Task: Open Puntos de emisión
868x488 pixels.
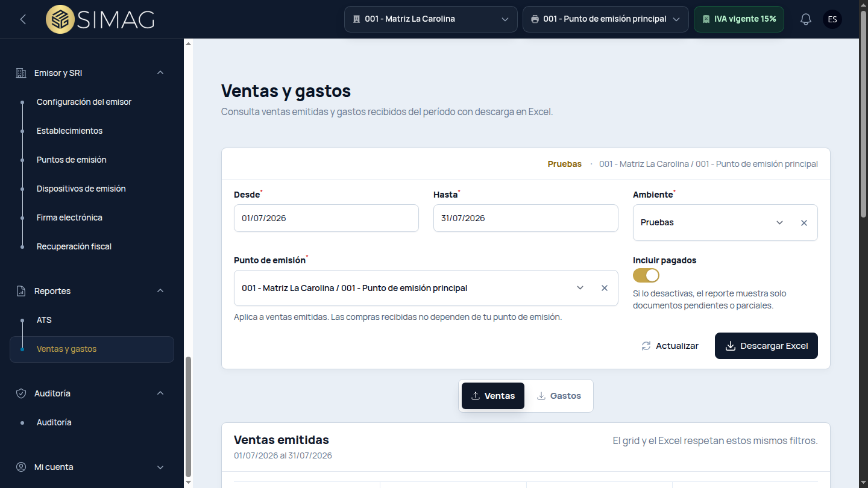Action: [71, 160]
